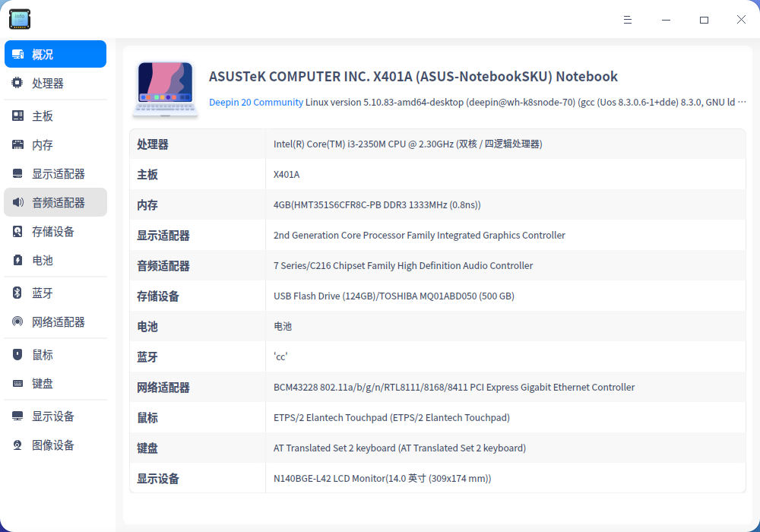The image size is (760, 532).
Task: Select the 主板 (Motherboard) sidebar icon
Action: (x=17, y=115)
